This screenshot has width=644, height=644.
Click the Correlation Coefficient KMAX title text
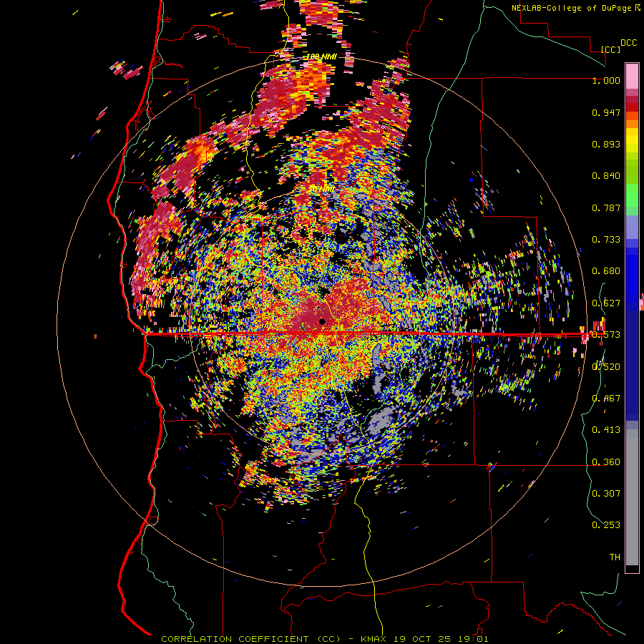pos(325,639)
